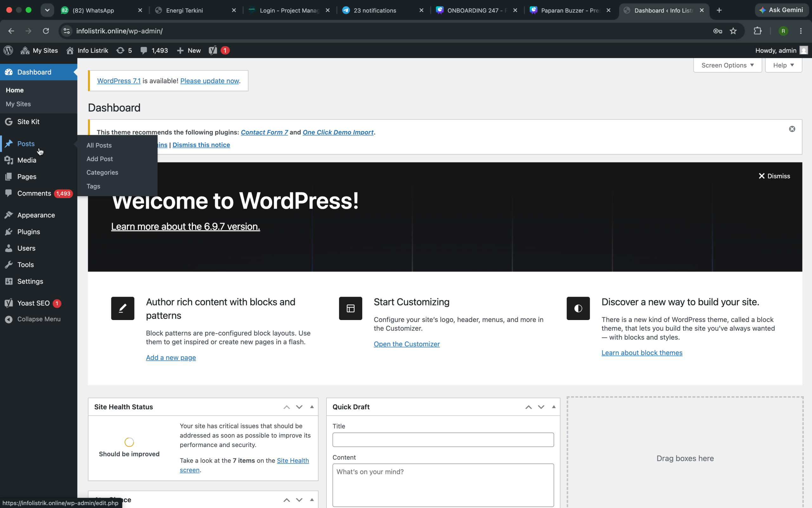Open the Contact Form 7 plugin link
Viewport: 812px width, 508px height.
pos(265,132)
